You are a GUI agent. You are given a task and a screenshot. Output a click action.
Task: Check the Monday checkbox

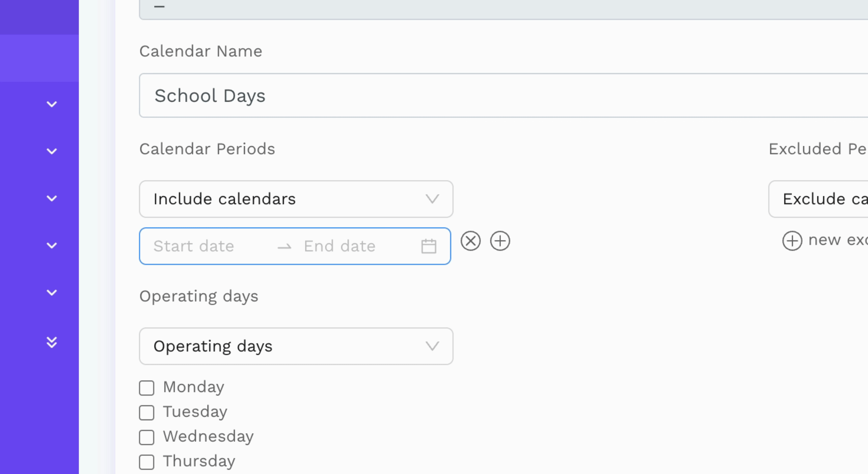click(x=147, y=388)
